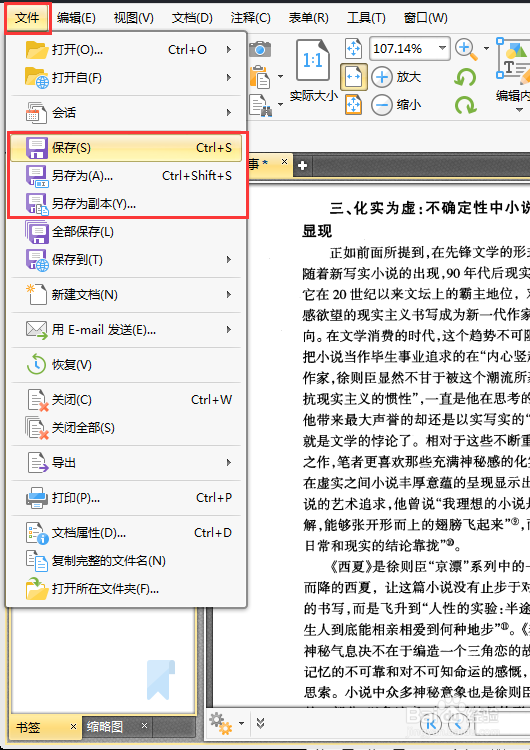Choose 全部保存(L) menu item

point(126,232)
